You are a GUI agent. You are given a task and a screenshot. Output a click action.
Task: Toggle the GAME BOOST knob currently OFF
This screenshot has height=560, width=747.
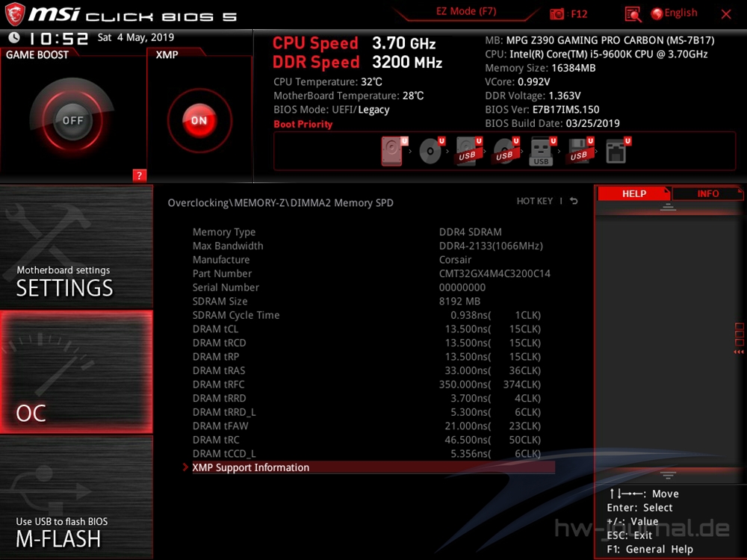pos(72,120)
